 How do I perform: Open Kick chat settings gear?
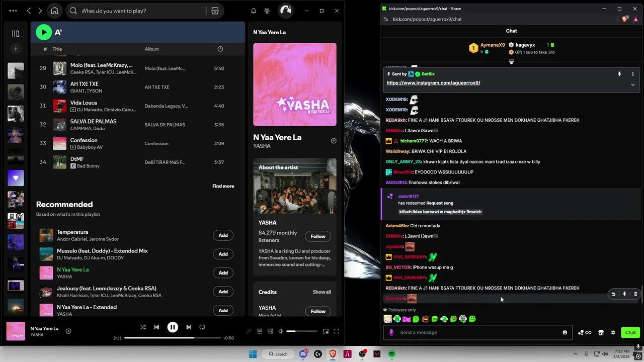(x=613, y=332)
